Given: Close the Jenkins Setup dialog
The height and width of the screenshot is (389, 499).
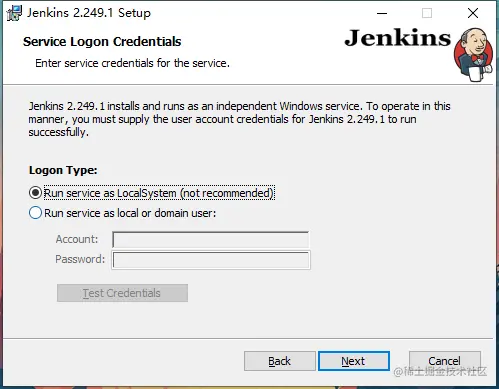Looking at the screenshot, I should tap(473, 13).
